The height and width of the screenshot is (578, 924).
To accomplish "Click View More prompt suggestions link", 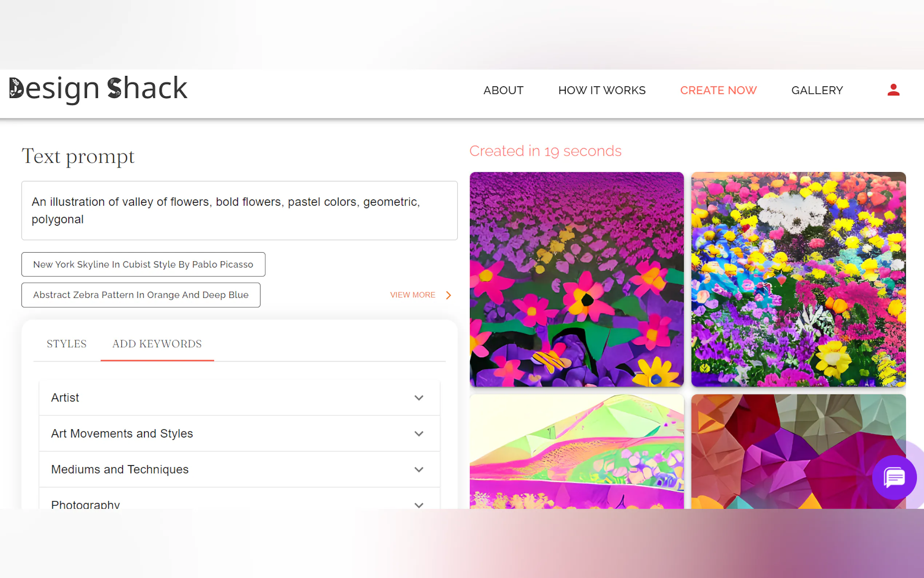I will (413, 295).
